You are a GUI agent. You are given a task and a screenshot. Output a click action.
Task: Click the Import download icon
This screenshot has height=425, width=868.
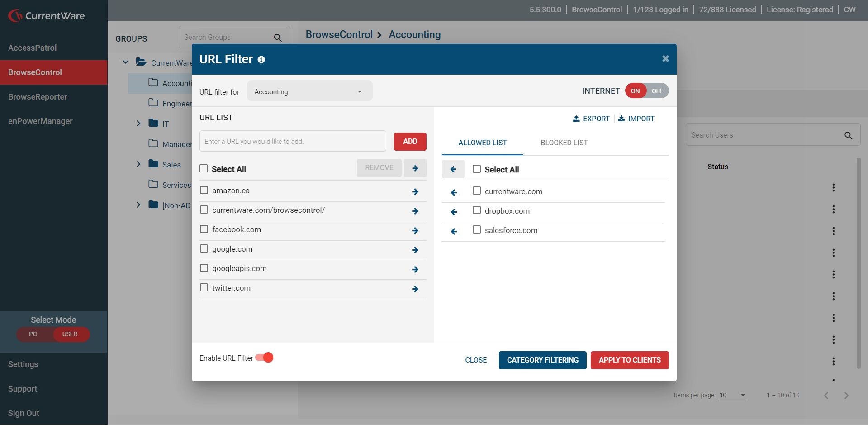(x=621, y=119)
